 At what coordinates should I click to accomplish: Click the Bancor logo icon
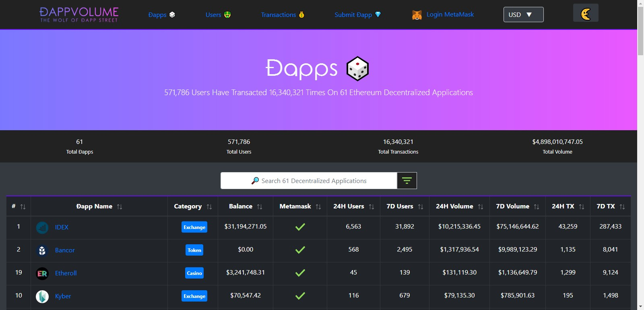[42, 250]
